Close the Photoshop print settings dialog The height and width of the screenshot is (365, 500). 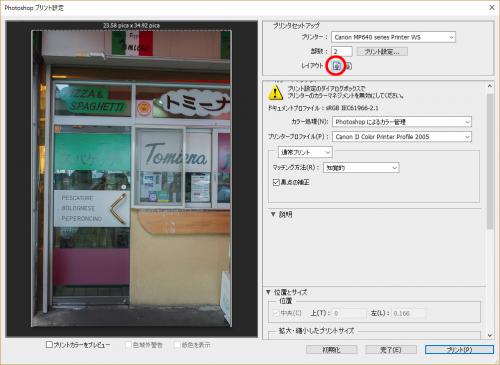(492, 7)
